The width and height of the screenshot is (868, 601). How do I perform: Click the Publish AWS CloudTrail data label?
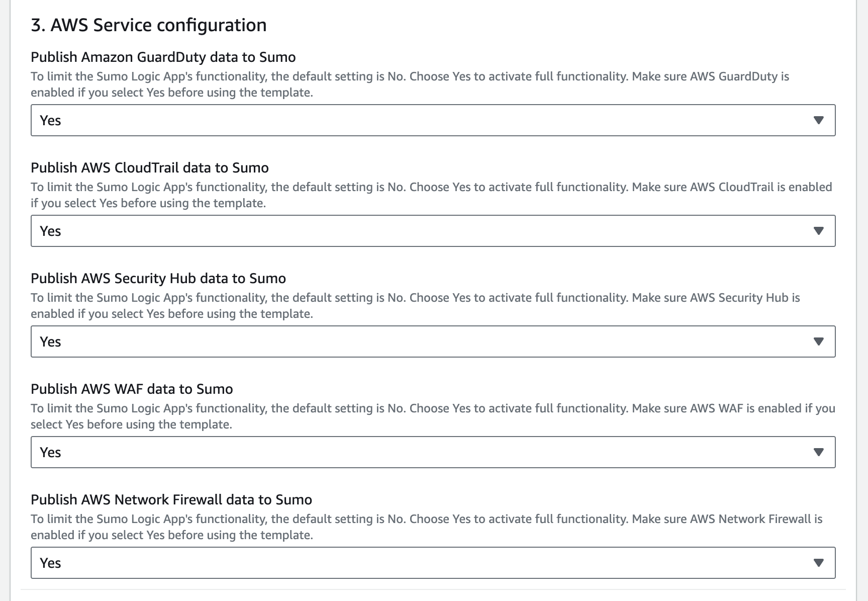pyautogui.click(x=149, y=167)
